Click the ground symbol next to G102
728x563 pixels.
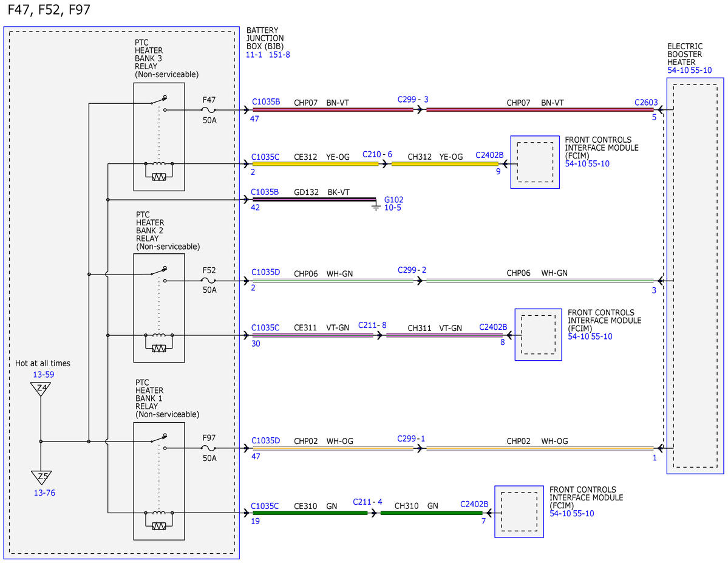tap(376, 205)
